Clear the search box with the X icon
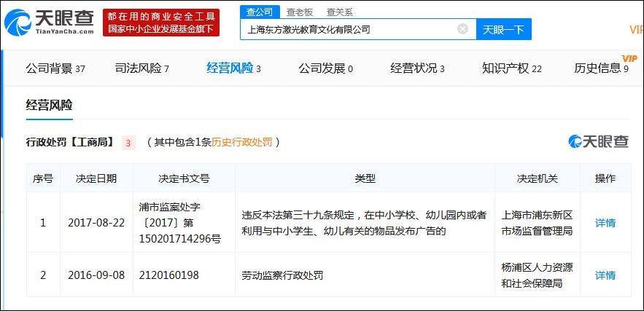644x311 pixels. coord(462,28)
